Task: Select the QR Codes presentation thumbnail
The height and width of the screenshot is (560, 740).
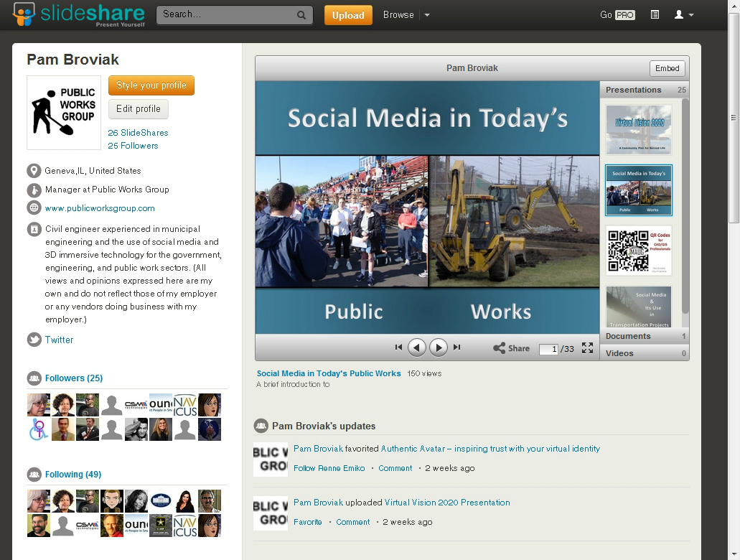Action: coord(639,251)
